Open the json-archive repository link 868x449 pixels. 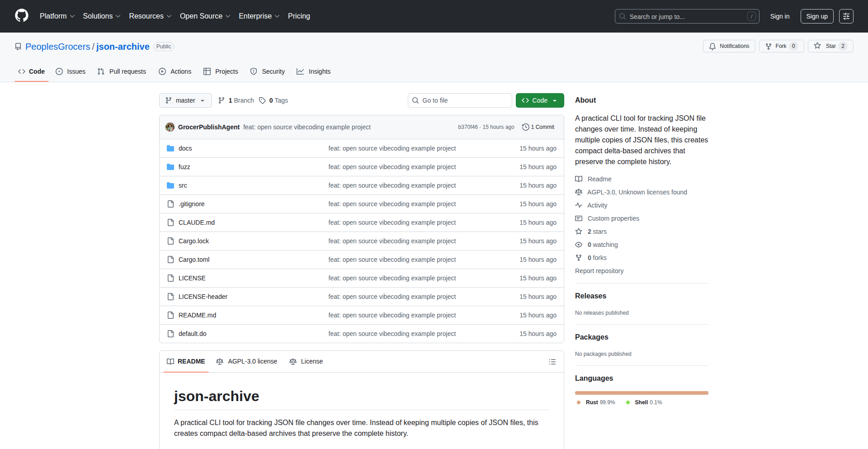[x=123, y=47]
